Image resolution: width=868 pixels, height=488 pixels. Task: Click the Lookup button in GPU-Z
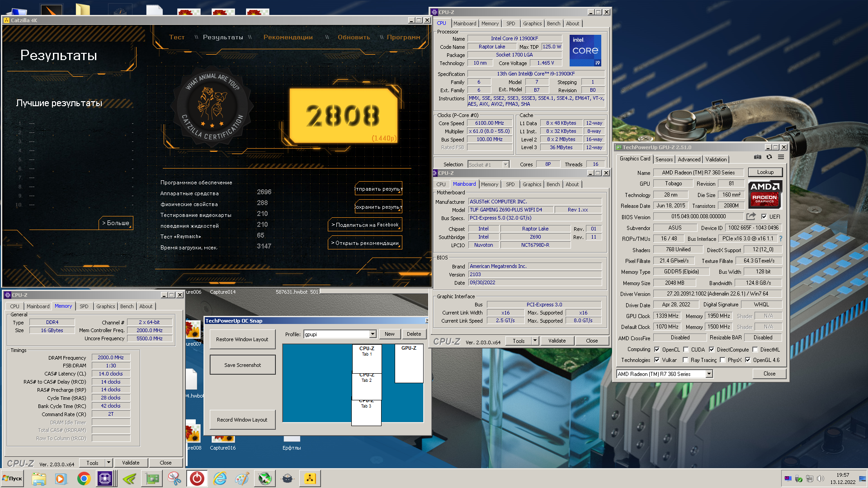pos(765,172)
